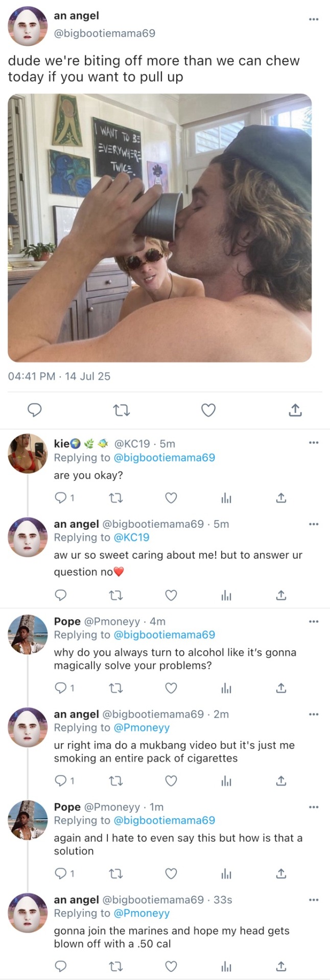Open the tweet's attached photo
Viewport: 330px width, 980px height.
(x=159, y=228)
